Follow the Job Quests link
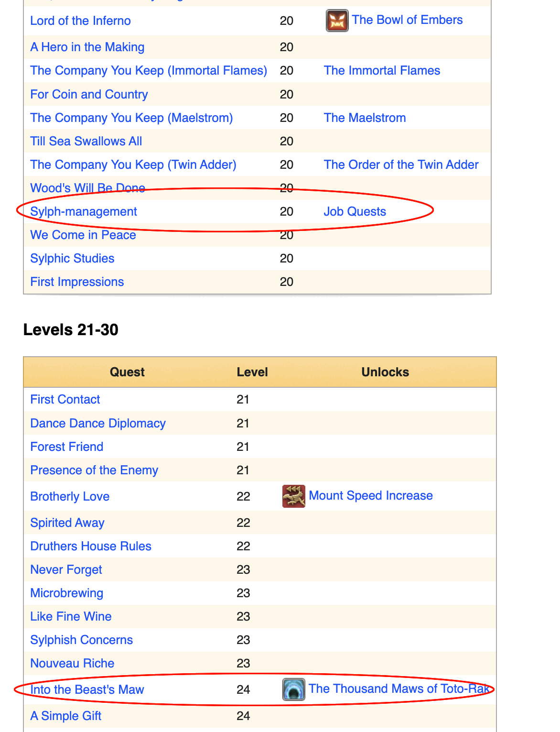This screenshot has width=560, height=732. click(355, 211)
